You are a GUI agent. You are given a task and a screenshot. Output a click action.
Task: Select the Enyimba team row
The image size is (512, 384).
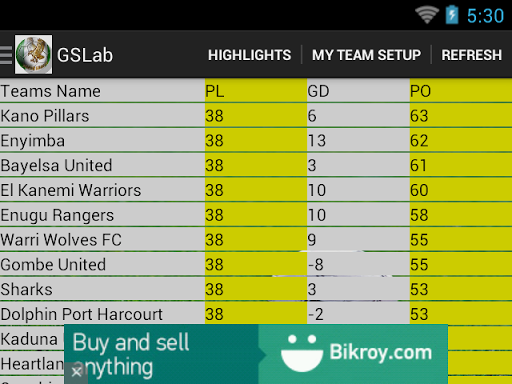pyautogui.click(x=256, y=140)
